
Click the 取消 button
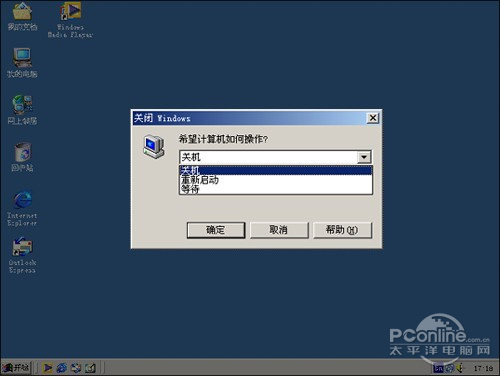tap(279, 230)
